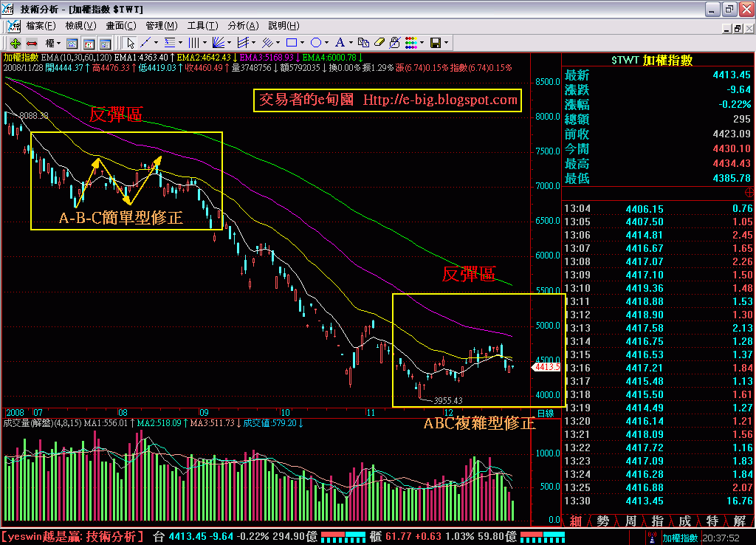
Task: Select the arrow pointer cursor tool
Action: pyautogui.click(x=130, y=43)
